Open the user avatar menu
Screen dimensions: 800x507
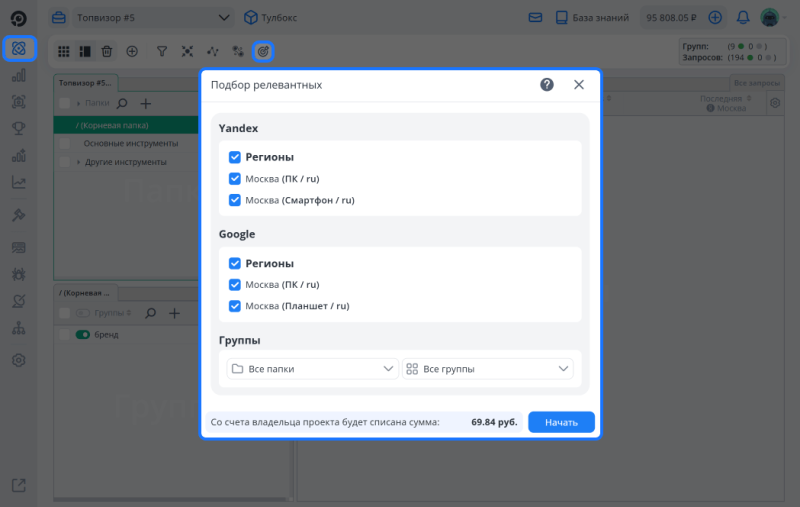click(x=769, y=18)
